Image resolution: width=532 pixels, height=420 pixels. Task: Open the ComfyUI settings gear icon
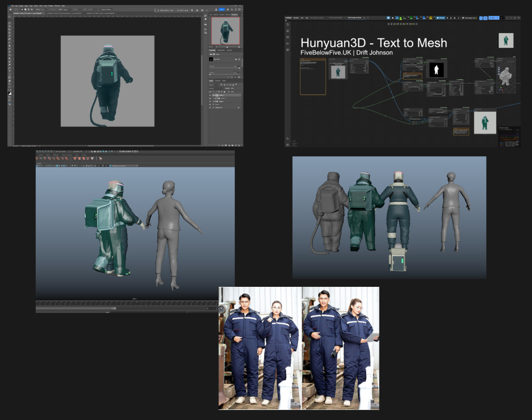[x=288, y=145]
